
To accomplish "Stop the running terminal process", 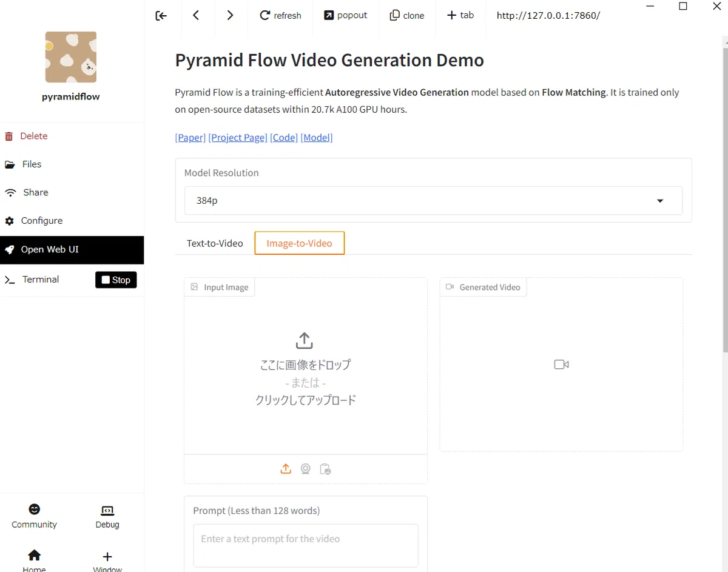I will point(116,280).
